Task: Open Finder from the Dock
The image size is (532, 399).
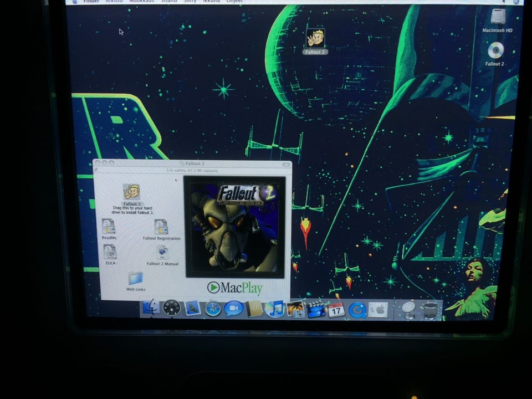Action: tap(151, 308)
